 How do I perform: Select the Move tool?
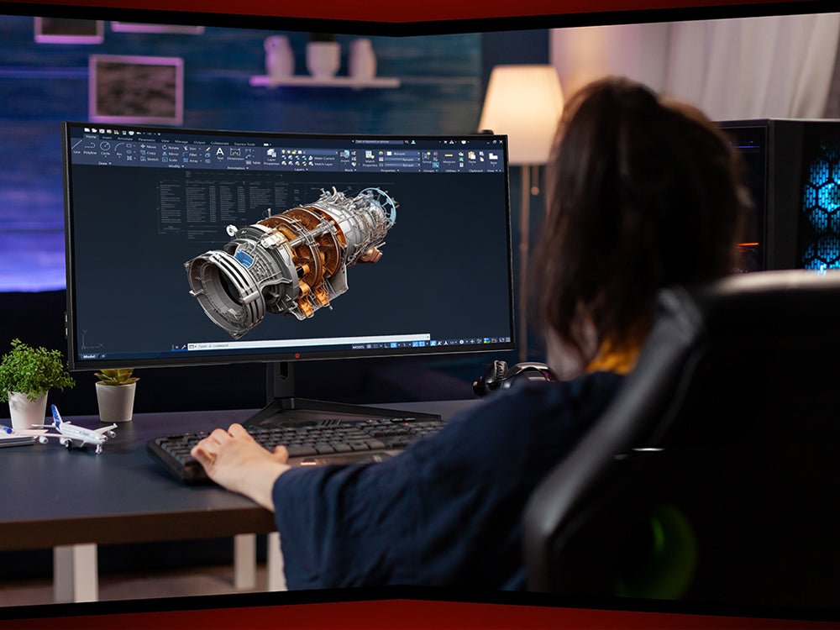[148, 146]
